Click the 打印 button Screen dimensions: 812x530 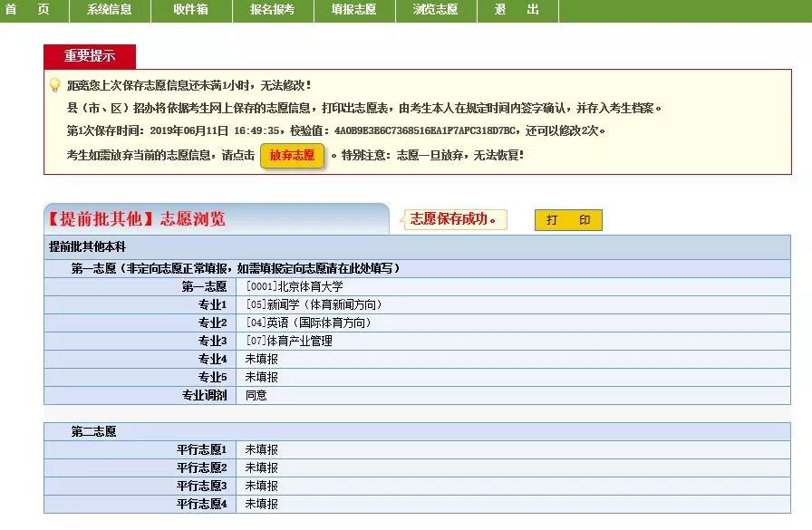tap(568, 220)
